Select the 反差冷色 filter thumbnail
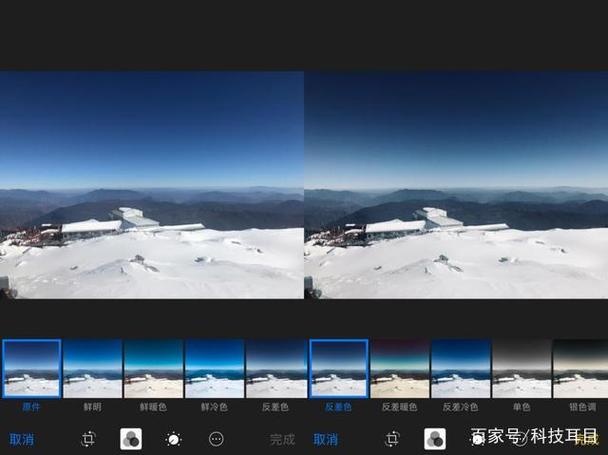The image size is (608, 455). (x=461, y=368)
